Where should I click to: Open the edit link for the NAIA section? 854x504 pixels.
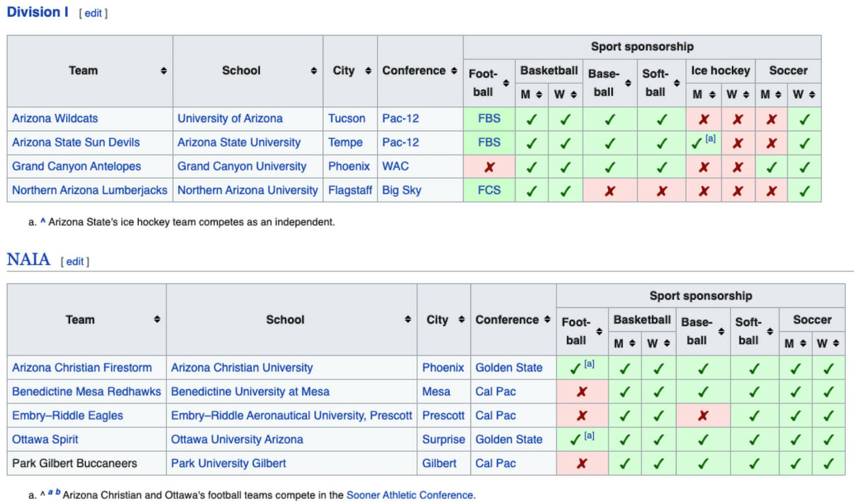tap(75, 261)
